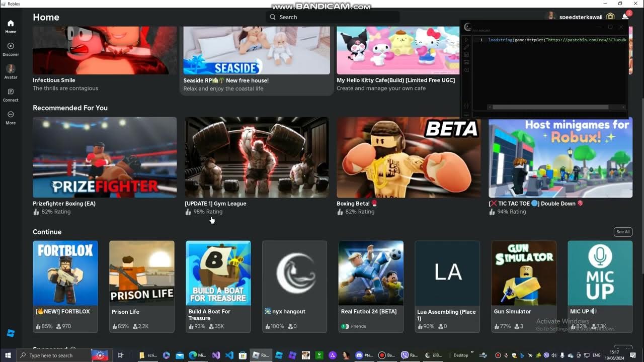This screenshot has width=644, height=362.
Task: Open Build A Boat For Treasure card
Action: point(218,287)
